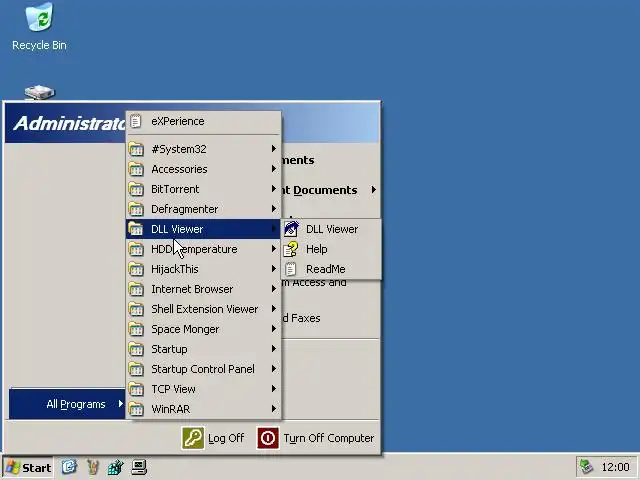Select the Startup Control Panel menu label
The height and width of the screenshot is (480, 640).
(203, 369)
